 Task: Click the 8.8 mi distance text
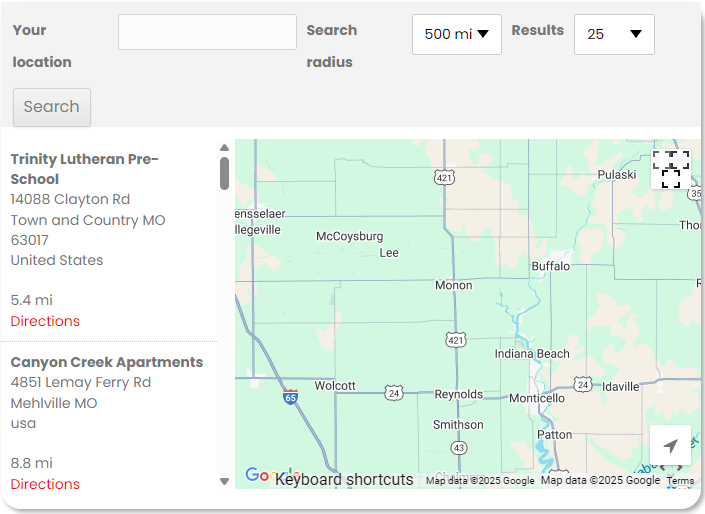coord(31,463)
